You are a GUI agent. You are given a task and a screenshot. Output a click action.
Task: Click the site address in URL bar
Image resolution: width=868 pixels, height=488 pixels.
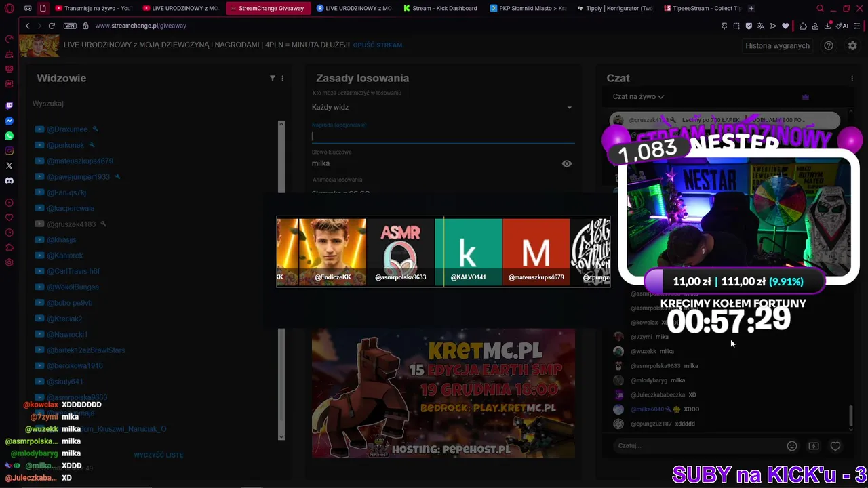coord(140,26)
